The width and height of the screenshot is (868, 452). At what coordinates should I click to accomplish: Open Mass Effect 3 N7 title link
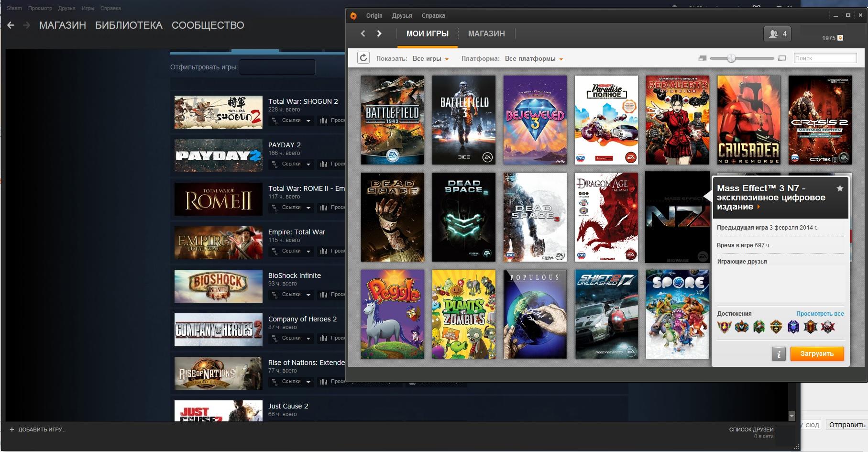[771, 198]
